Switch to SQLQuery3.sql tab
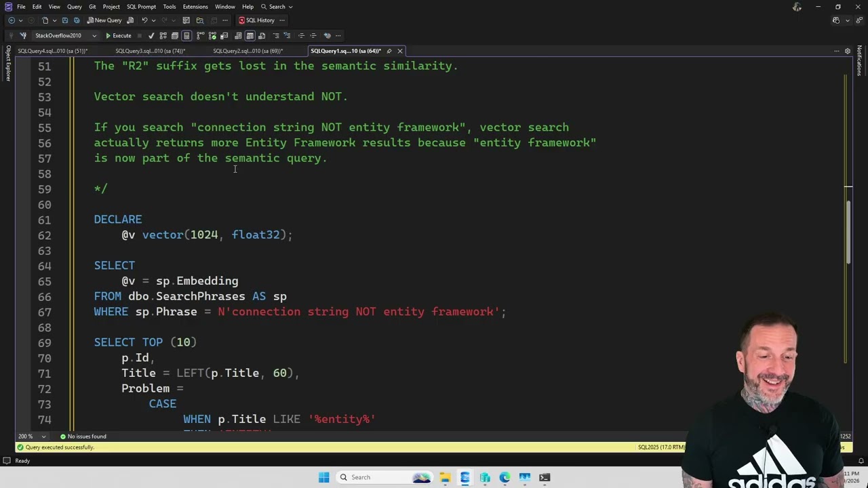 [150, 51]
